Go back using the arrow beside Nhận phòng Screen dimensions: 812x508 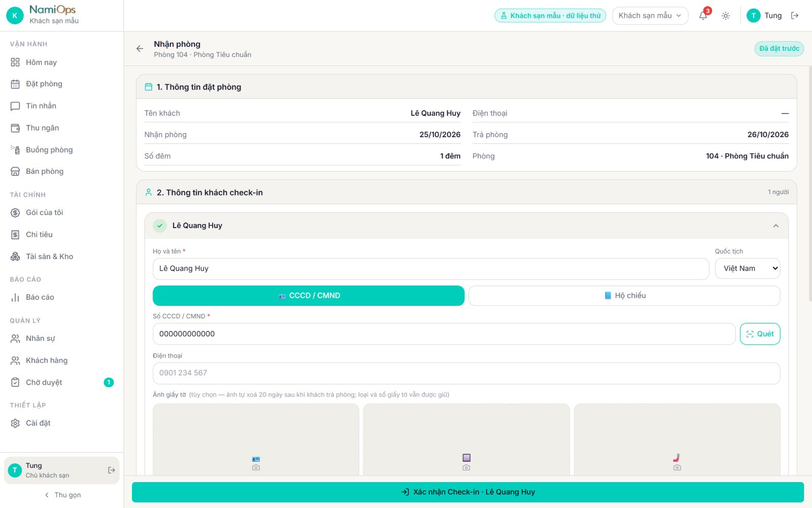140,49
